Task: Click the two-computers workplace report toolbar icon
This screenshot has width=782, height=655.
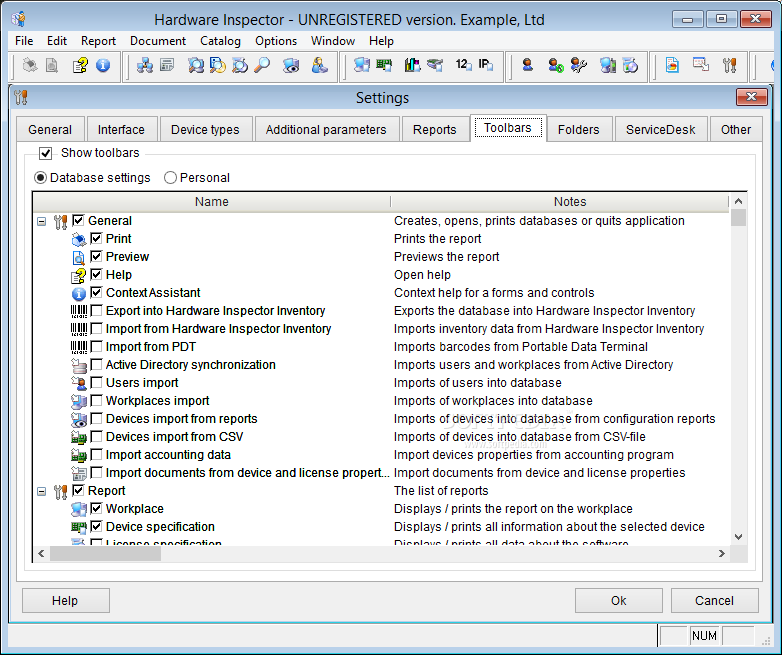Action: [362, 65]
